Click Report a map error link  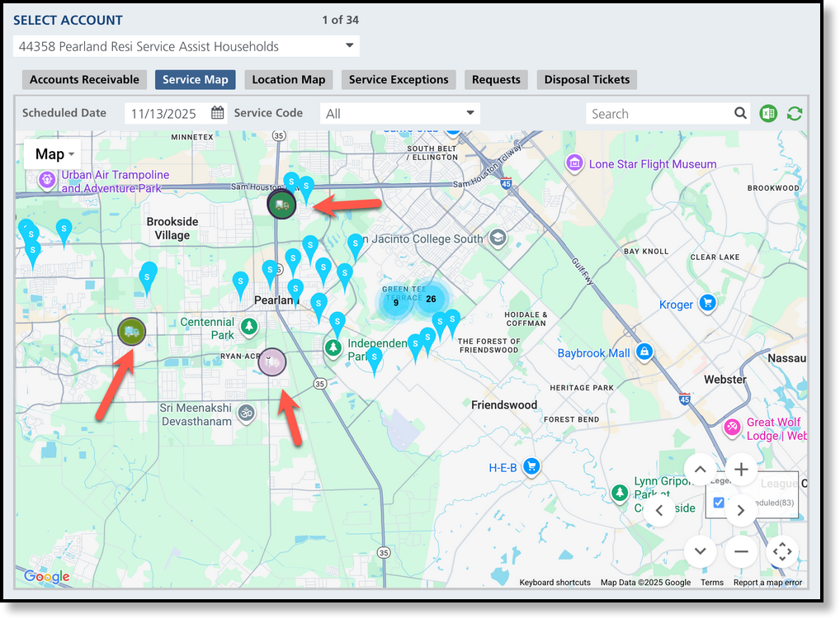coord(767,583)
